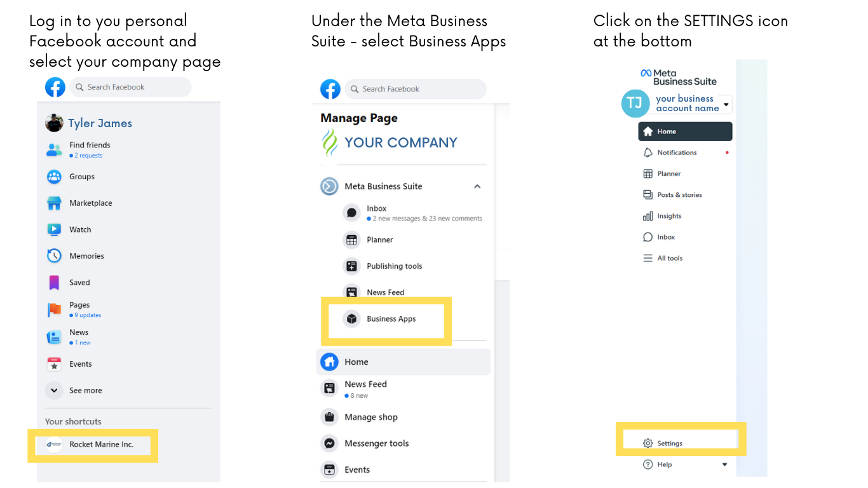Go to Home in the Manage Page menu
This screenshot has width=868, height=488.
click(403, 362)
